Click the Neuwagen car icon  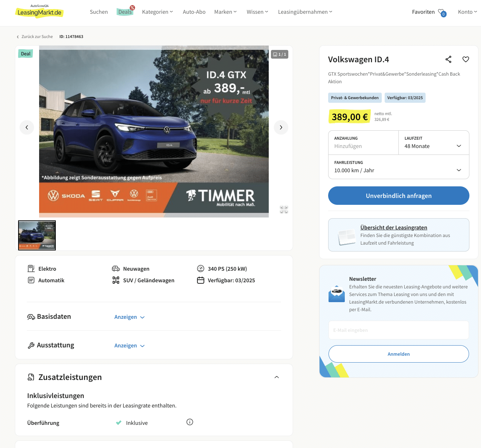[116, 269]
